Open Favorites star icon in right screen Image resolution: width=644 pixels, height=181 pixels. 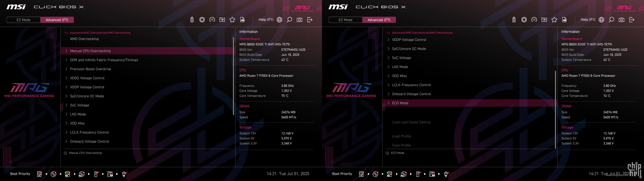coord(554,20)
